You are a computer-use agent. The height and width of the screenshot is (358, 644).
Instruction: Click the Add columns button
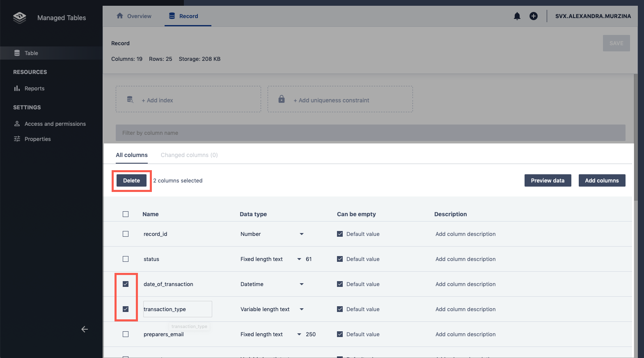tap(601, 180)
